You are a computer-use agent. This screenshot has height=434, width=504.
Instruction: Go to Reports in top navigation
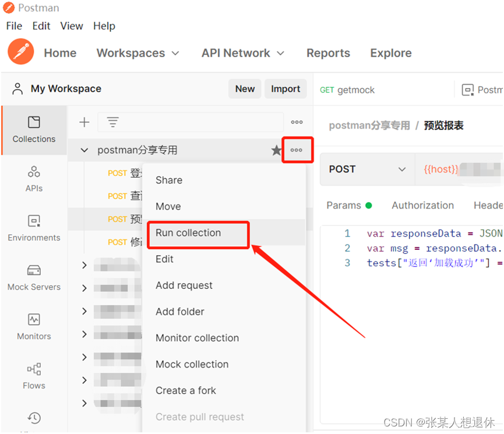click(x=328, y=53)
